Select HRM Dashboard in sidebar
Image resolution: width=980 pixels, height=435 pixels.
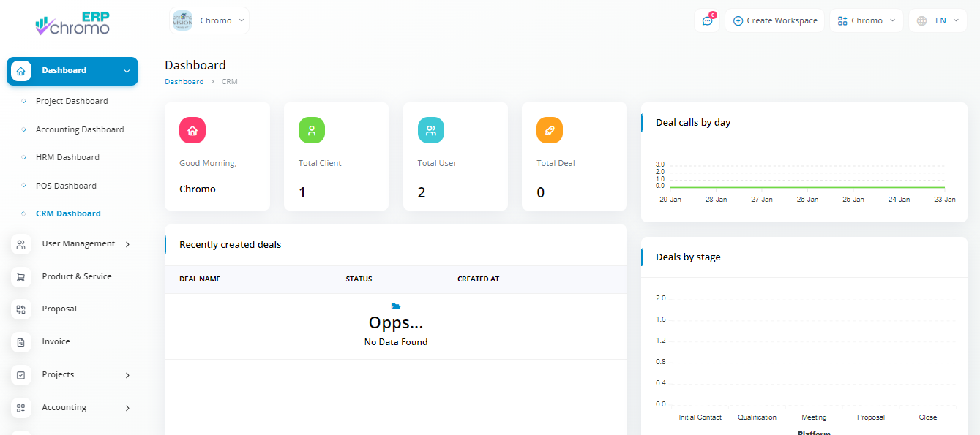click(67, 157)
